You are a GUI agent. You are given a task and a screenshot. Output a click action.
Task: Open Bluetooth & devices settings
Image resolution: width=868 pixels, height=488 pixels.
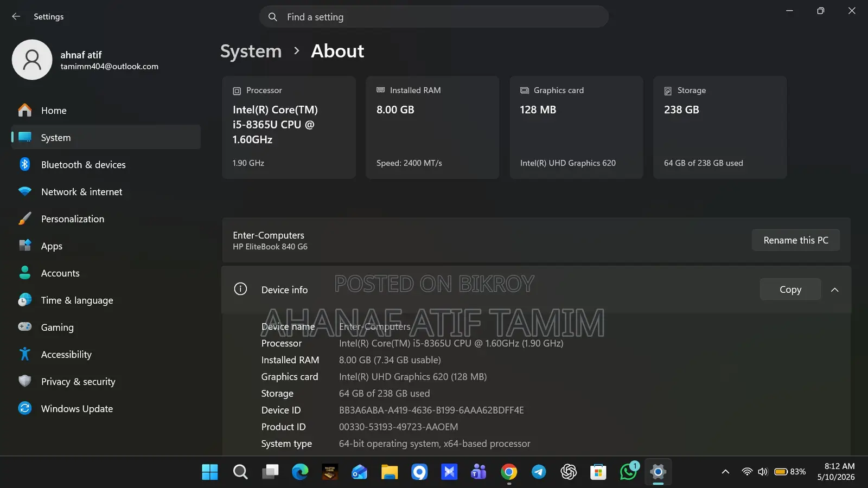[x=106, y=164]
